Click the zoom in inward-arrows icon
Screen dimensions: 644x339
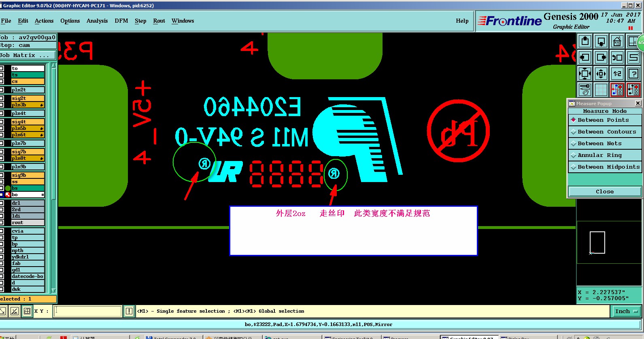pos(585,74)
